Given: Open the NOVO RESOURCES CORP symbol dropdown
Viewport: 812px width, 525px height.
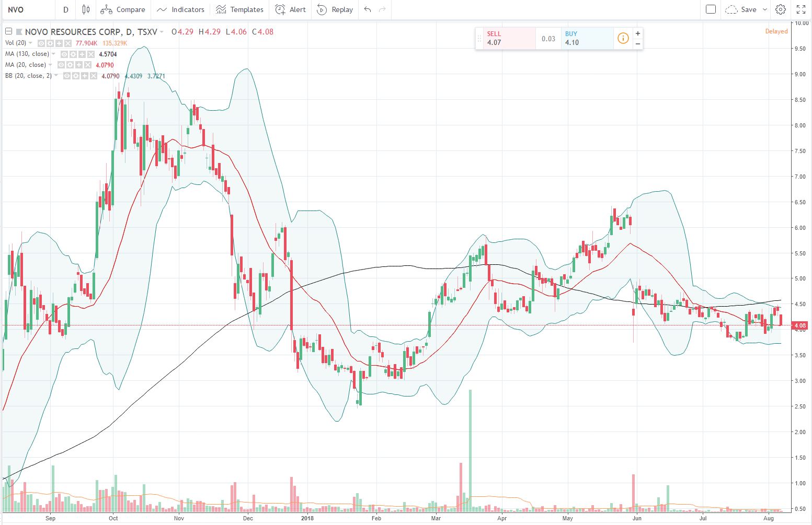Looking at the screenshot, I should [x=162, y=32].
